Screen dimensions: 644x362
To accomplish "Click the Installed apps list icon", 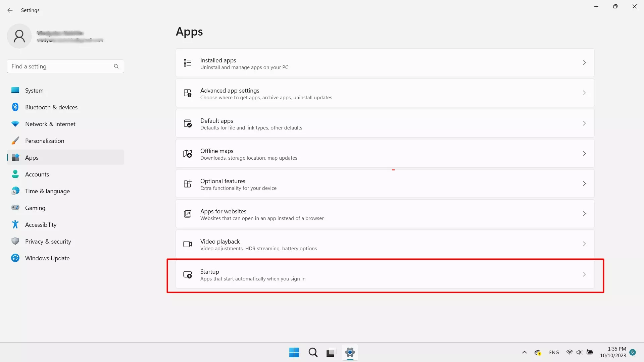I will 187,63.
